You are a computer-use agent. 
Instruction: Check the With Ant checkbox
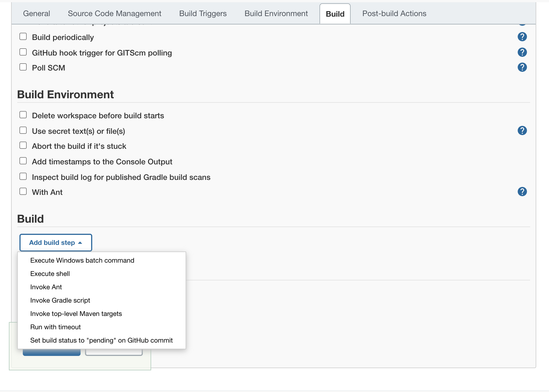(x=23, y=192)
